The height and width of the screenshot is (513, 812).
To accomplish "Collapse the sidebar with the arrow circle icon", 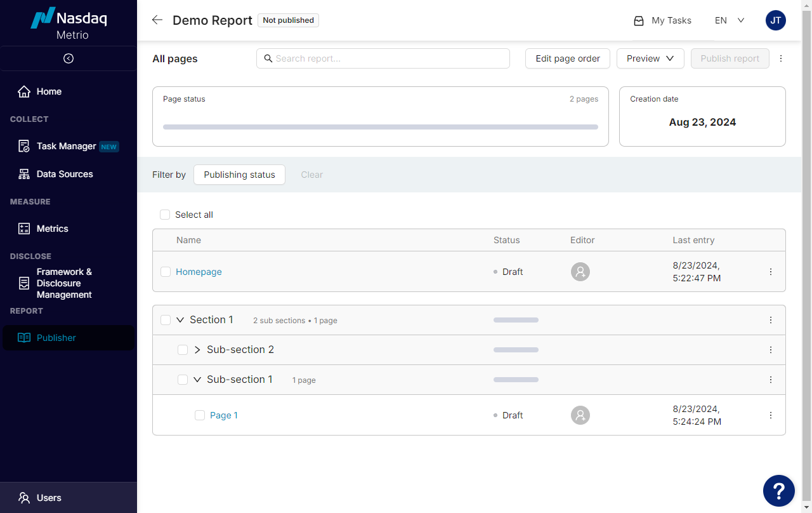I will coord(69,58).
